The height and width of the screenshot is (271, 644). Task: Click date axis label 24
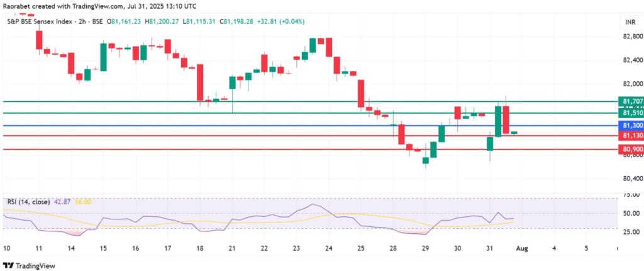[x=328, y=248]
